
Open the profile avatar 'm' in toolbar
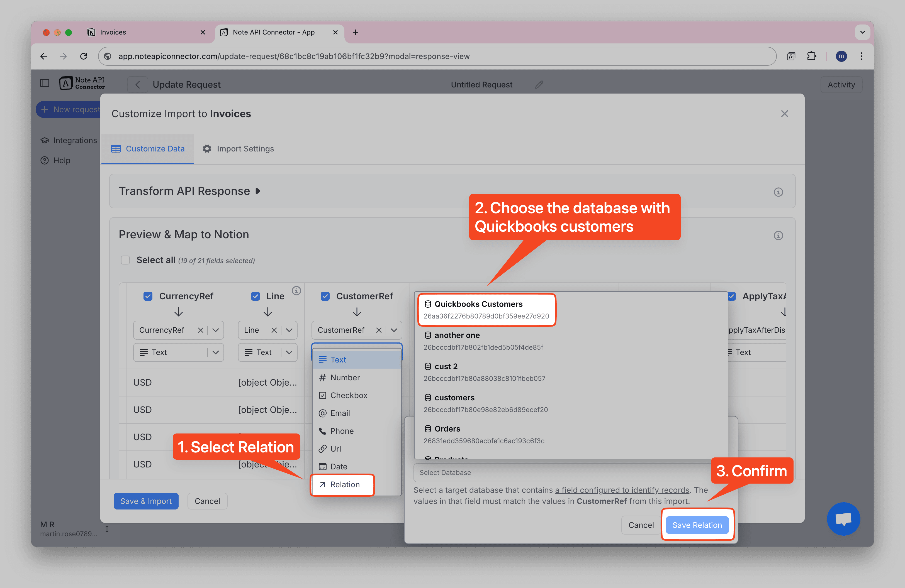pos(841,56)
